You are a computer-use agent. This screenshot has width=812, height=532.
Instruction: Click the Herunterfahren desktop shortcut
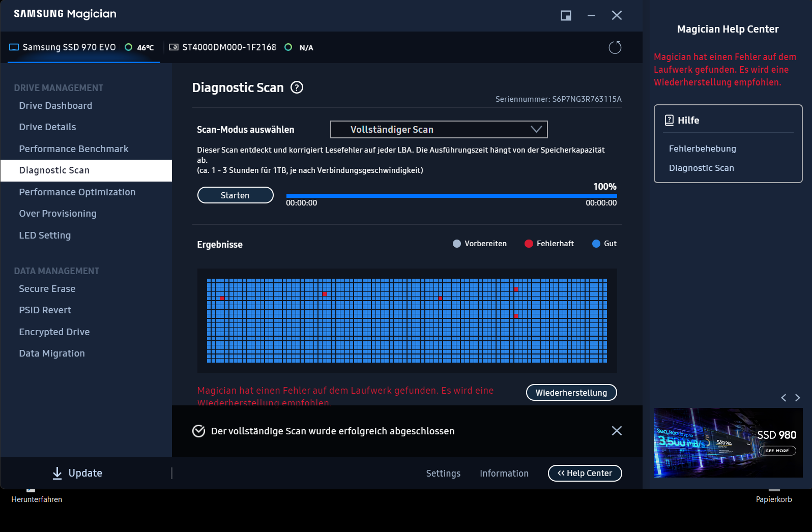pos(37,499)
